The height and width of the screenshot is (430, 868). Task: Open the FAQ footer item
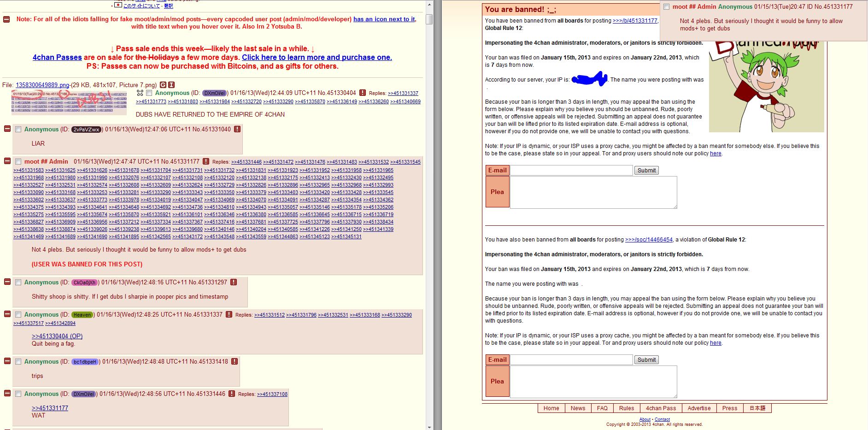point(602,408)
